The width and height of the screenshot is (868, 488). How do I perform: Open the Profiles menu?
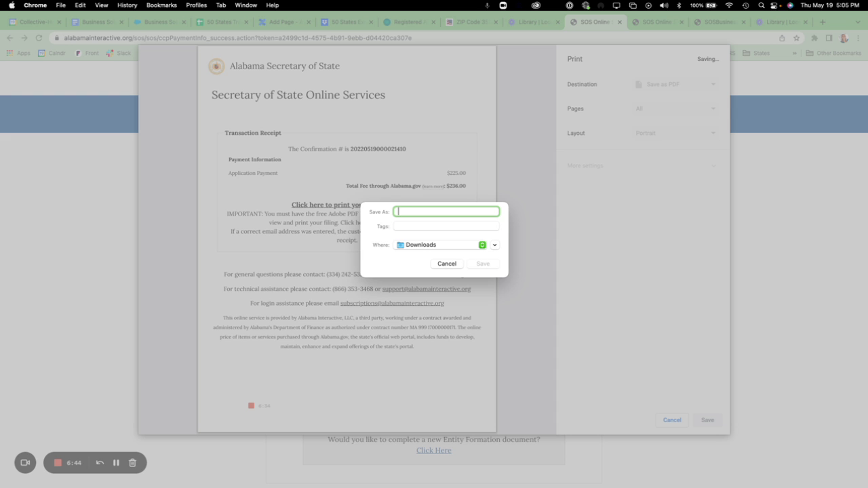click(x=197, y=5)
